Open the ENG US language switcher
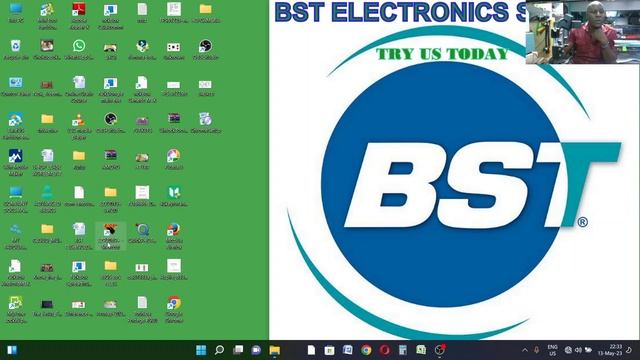This screenshot has height=360, width=640. point(553,350)
